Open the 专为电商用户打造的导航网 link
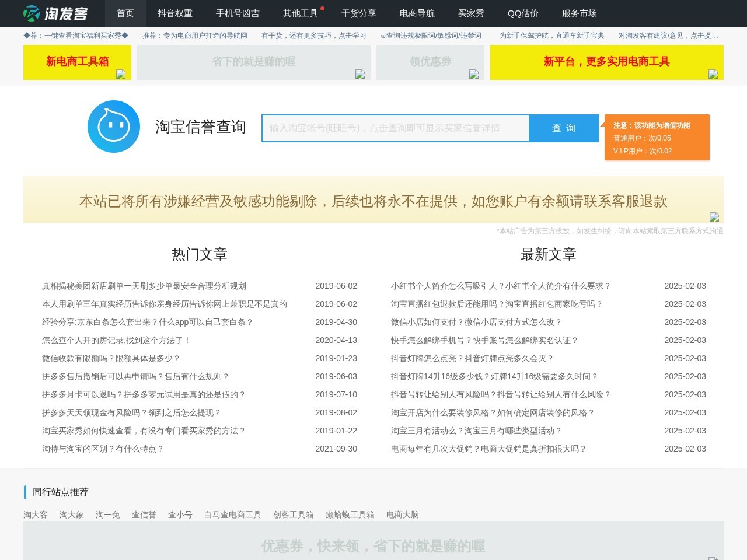 coord(195,36)
